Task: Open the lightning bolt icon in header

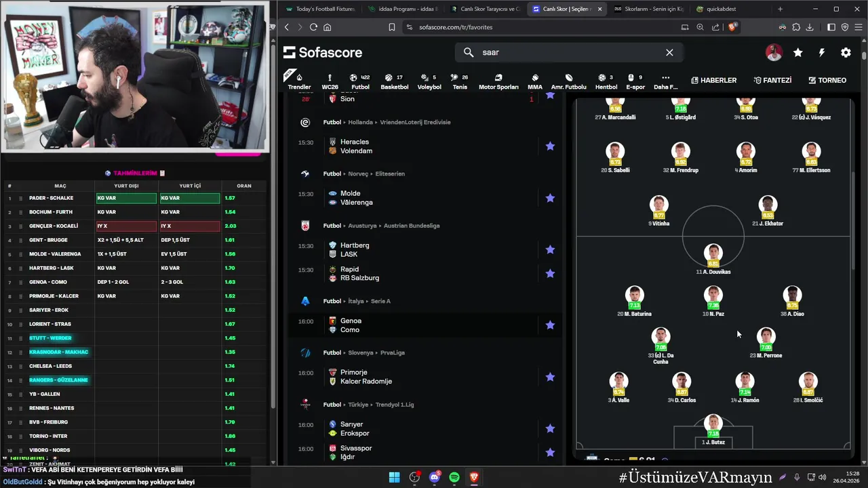Action: pyautogui.click(x=822, y=52)
